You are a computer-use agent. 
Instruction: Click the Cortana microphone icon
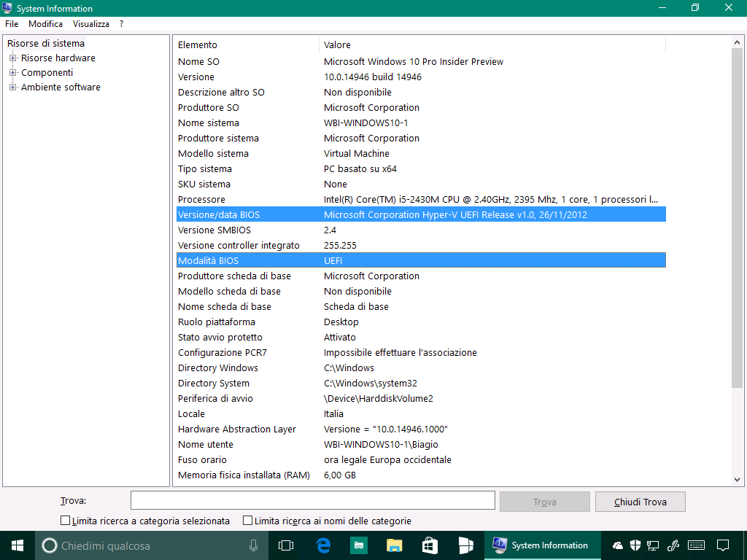[x=253, y=545]
